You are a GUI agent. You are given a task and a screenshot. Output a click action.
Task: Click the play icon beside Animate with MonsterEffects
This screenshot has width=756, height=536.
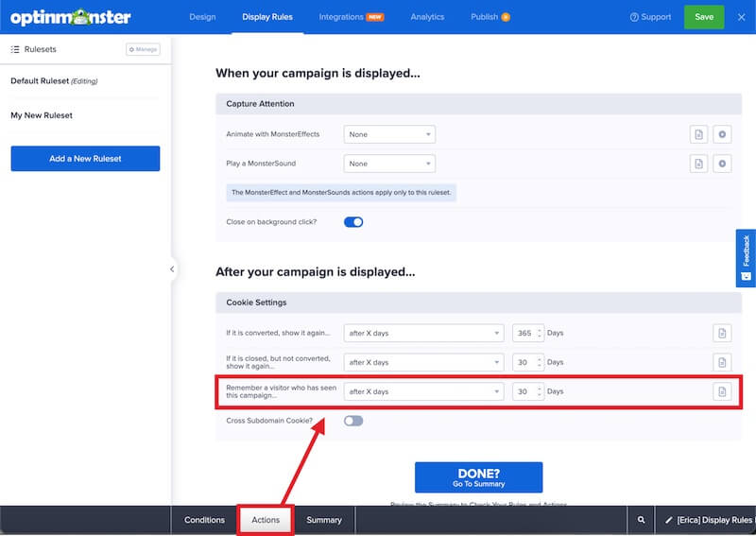pos(722,134)
